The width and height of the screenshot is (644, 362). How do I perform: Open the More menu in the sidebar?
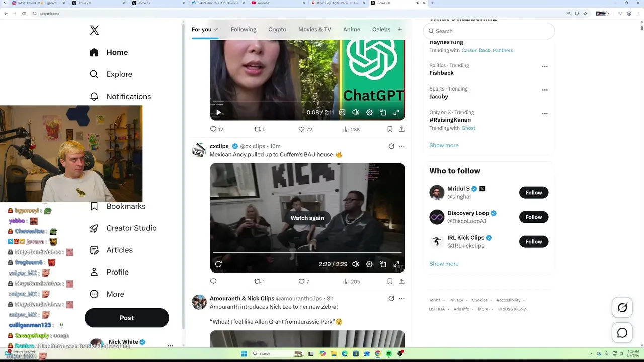click(x=107, y=294)
